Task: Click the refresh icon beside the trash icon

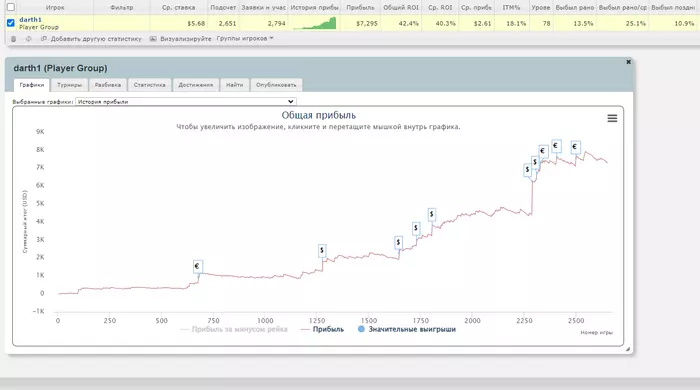Action: click(x=29, y=39)
